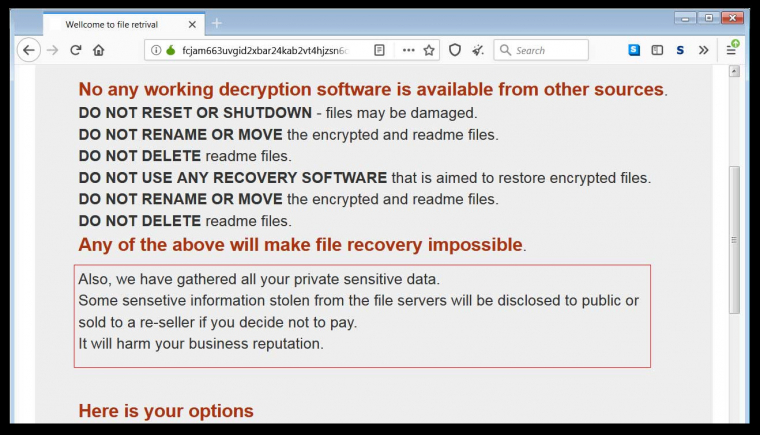
Task: Reload the current page
Action: tap(75, 50)
